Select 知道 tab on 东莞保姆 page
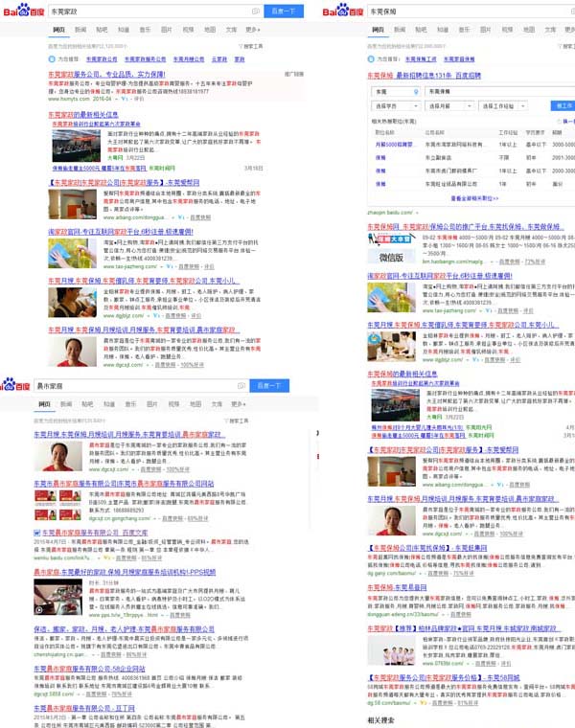The image size is (575, 728). pyautogui.click(x=443, y=30)
